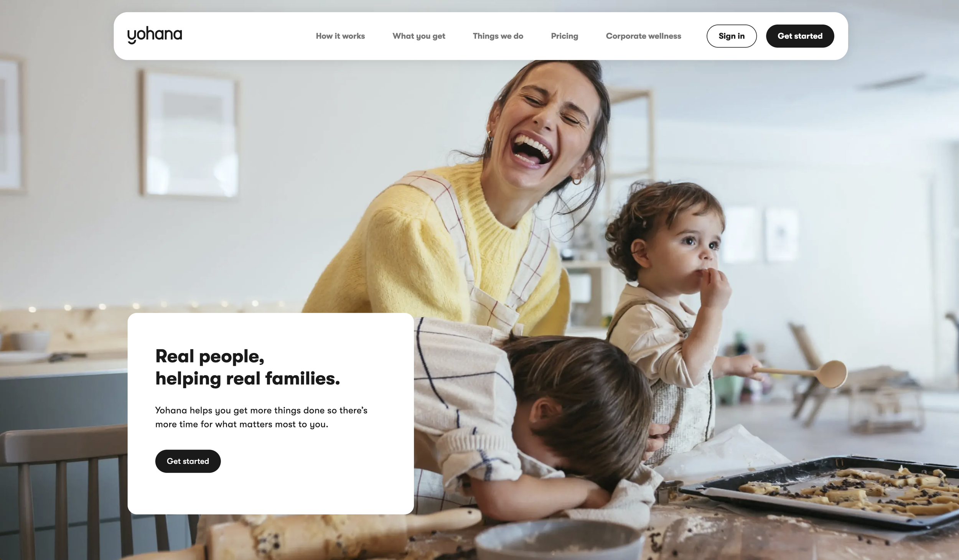This screenshot has width=959, height=560.
Task: Click the baking tray with cookies
Action: coord(825,493)
